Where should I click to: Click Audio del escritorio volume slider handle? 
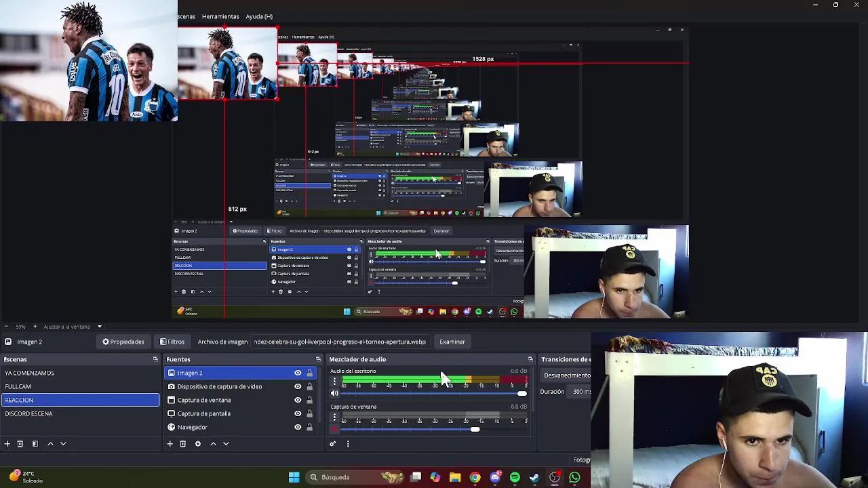point(521,393)
